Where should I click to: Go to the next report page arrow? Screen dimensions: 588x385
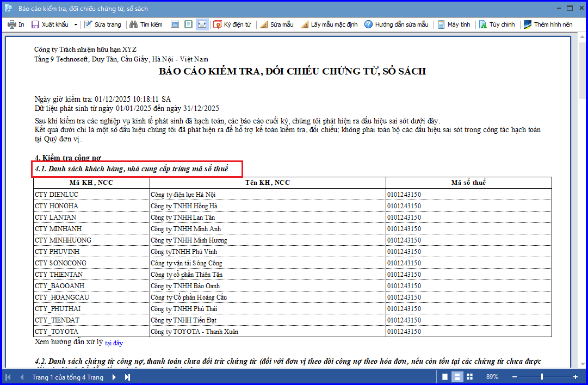coord(114,377)
